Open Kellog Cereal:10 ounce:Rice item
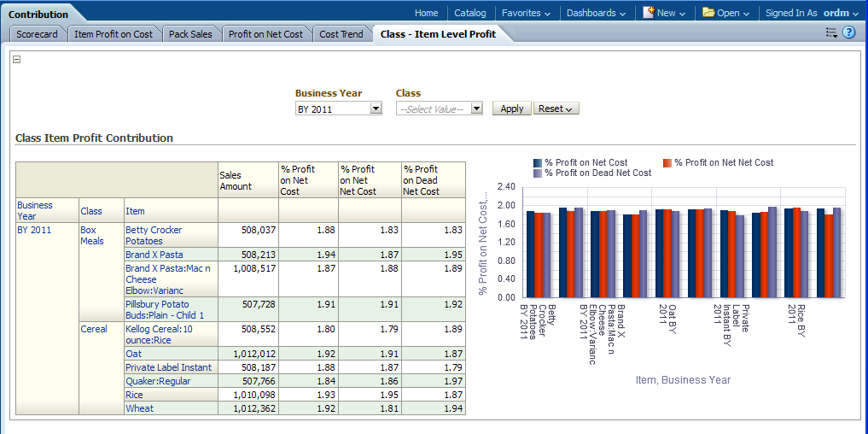Image resolution: width=868 pixels, height=434 pixels. pos(159,334)
